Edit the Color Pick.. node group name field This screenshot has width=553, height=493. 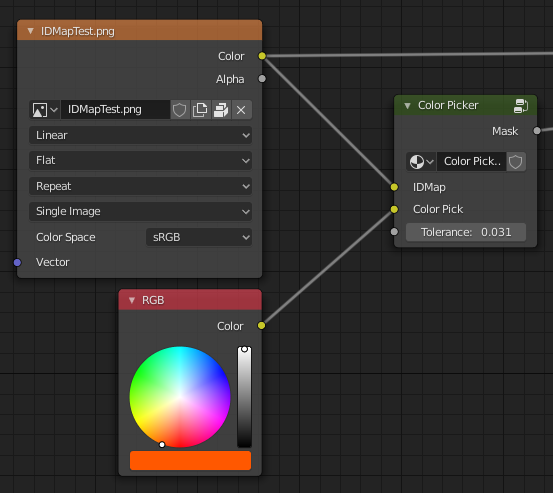pyautogui.click(x=472, y=162)
